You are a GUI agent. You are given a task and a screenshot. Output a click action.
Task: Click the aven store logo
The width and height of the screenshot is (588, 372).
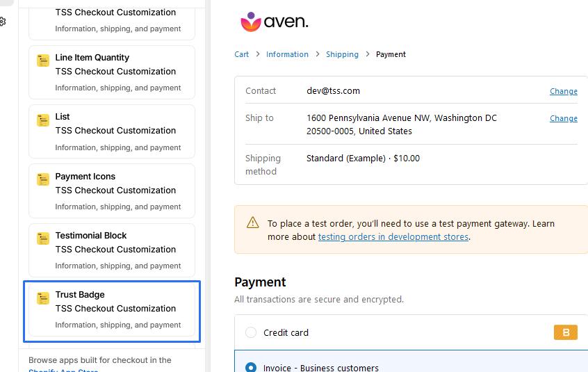274,22
